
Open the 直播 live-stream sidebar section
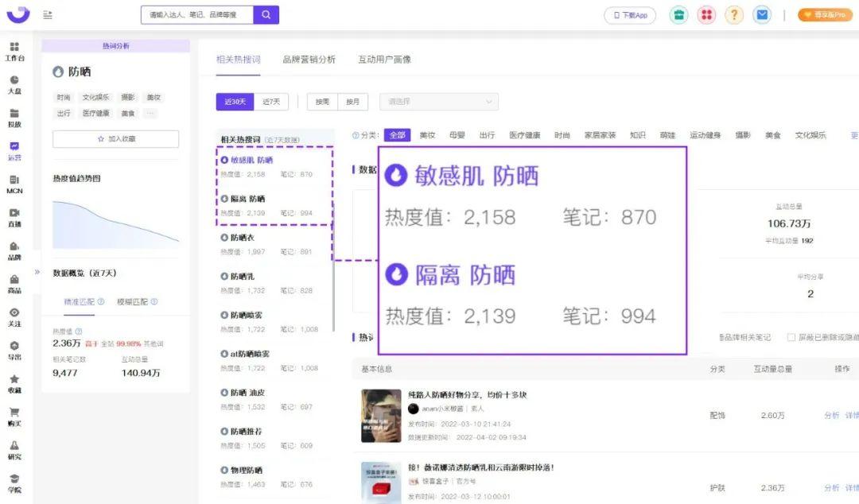click(14, 218)
